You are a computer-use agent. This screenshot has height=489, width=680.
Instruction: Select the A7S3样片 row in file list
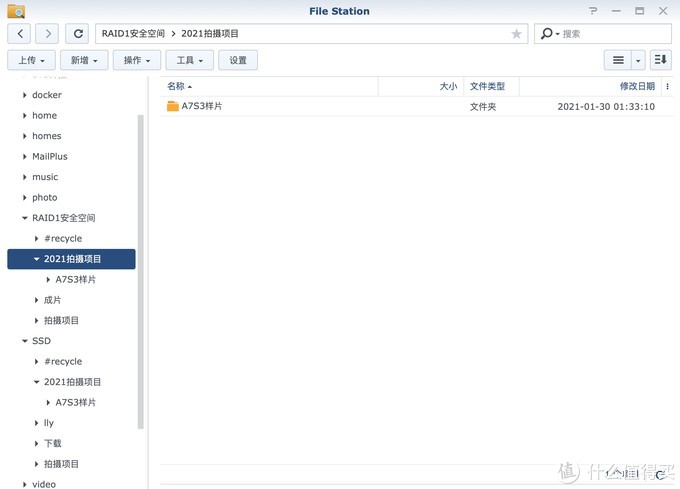click(416, 106)
